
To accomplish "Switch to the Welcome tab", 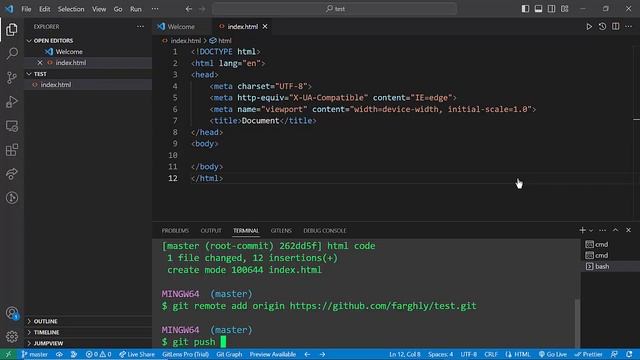I will [182, 27].
